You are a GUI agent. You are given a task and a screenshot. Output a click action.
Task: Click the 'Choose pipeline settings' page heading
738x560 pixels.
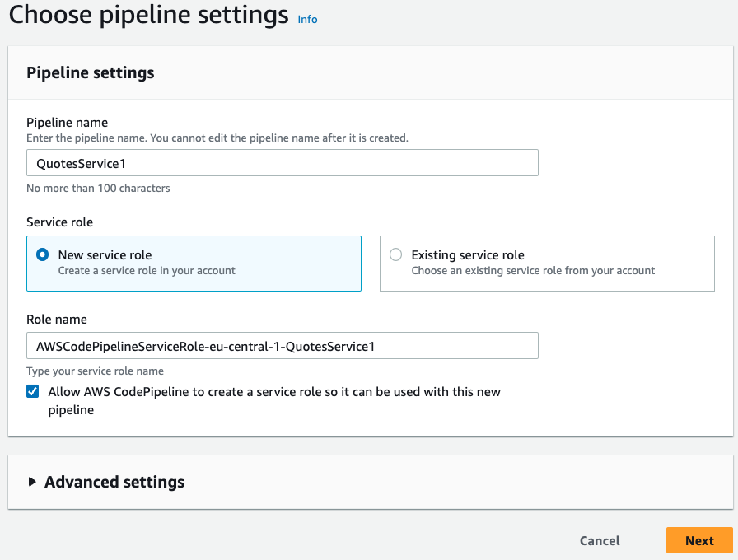149,15
